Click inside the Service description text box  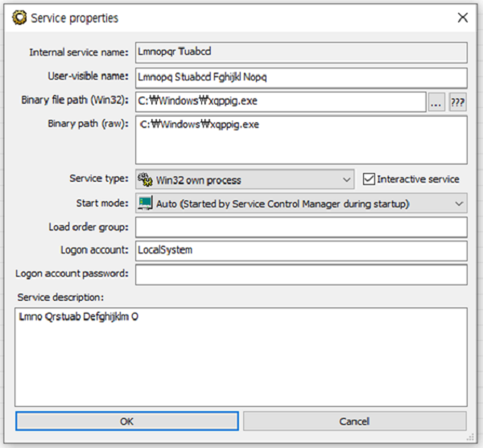point(241,357)
